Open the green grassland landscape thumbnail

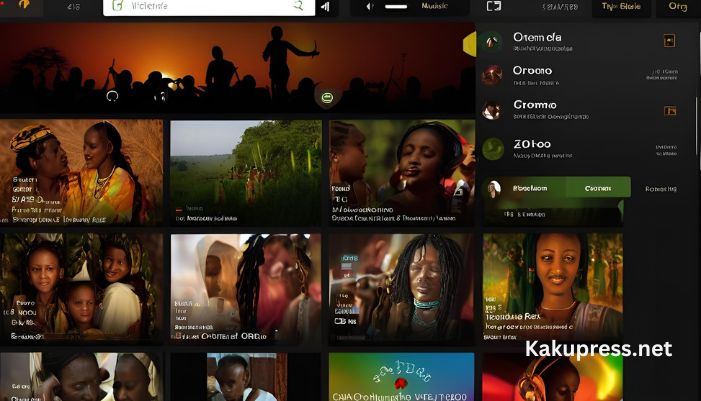pos(245,172)
